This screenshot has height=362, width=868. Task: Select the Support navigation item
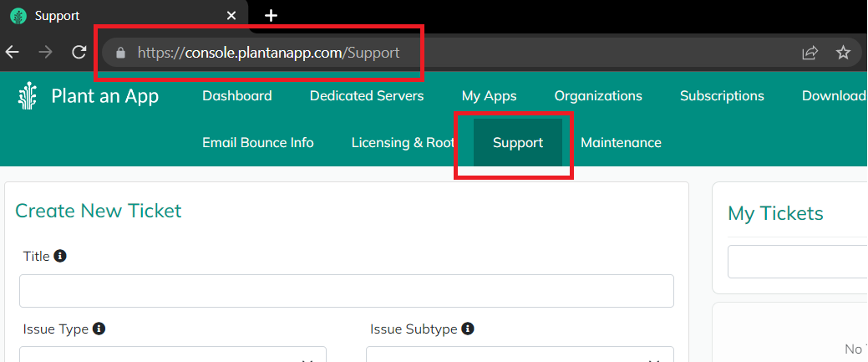click(518, 142)
